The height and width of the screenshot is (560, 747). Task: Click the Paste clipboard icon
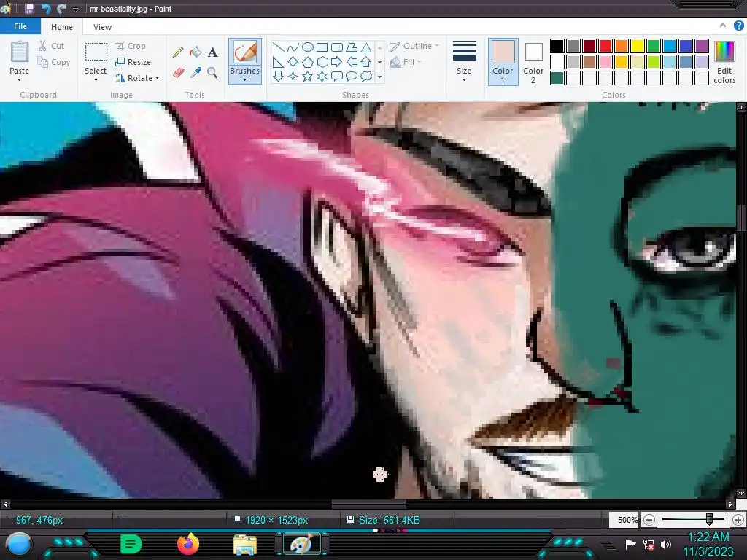[x=20, y=52]
